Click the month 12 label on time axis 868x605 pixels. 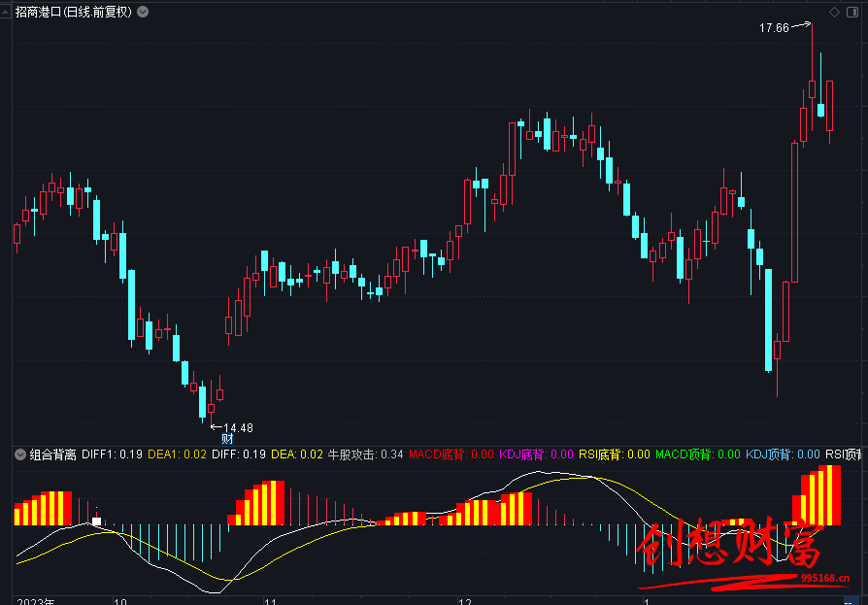point(465,601)
